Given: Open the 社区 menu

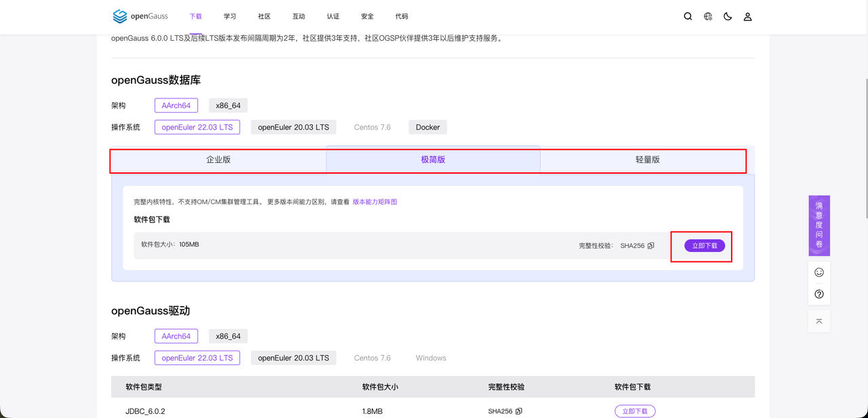Looking at the screenshot, I should click(x=264, y=16).
